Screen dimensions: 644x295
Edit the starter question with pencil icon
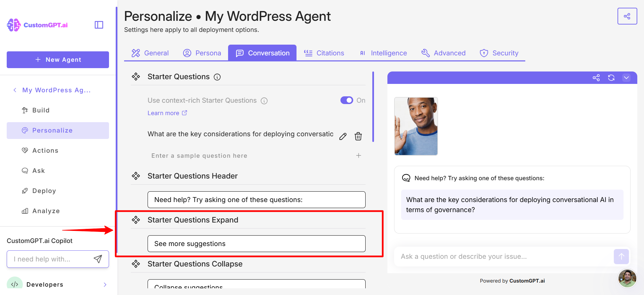coord(343,136)
